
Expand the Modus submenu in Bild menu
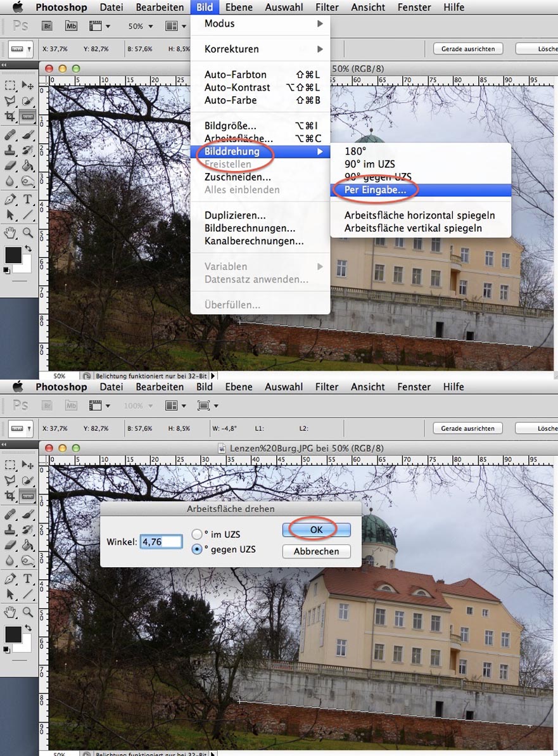click(x=260, y=23)
